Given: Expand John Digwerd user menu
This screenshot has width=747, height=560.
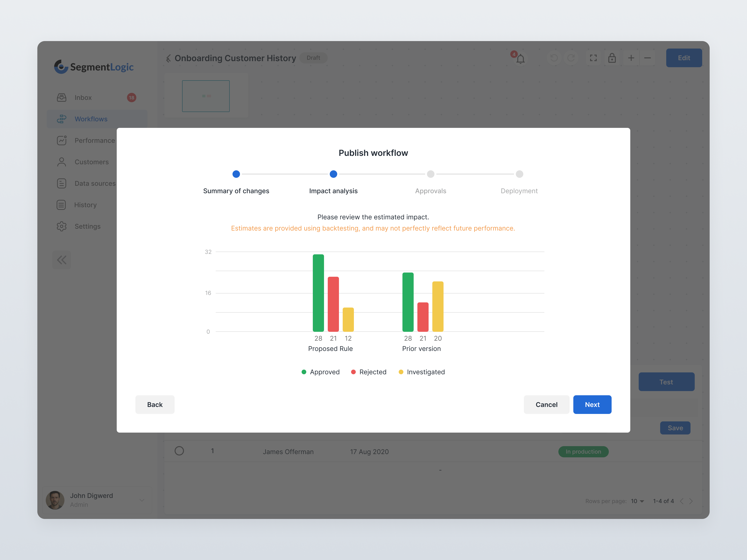Looking at the screenshot, I should (142, 500).
